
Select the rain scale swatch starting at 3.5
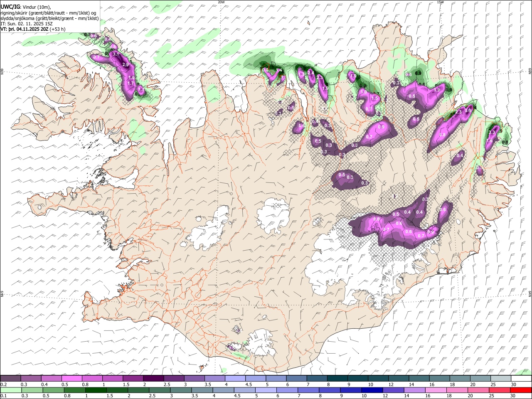[202, 390]
